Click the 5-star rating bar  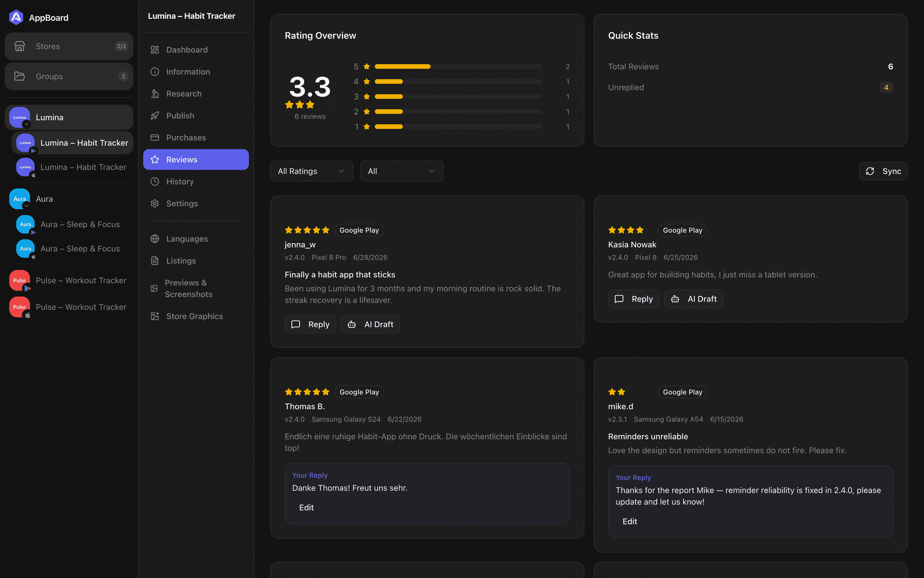coord(458,66)
